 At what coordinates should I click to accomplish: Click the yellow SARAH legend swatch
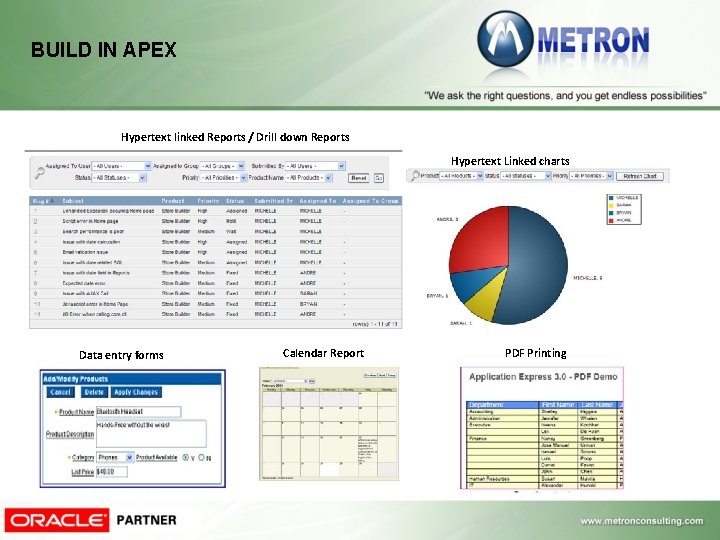(x=611, y=205)
